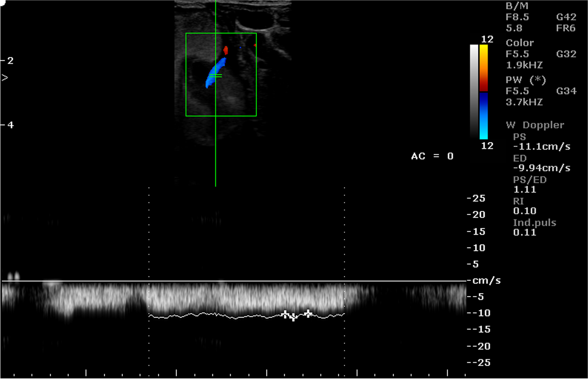Click the Ind.puls value 0.11
The width and height of the screenshot is (588, 379).
[x=524, y=232]
